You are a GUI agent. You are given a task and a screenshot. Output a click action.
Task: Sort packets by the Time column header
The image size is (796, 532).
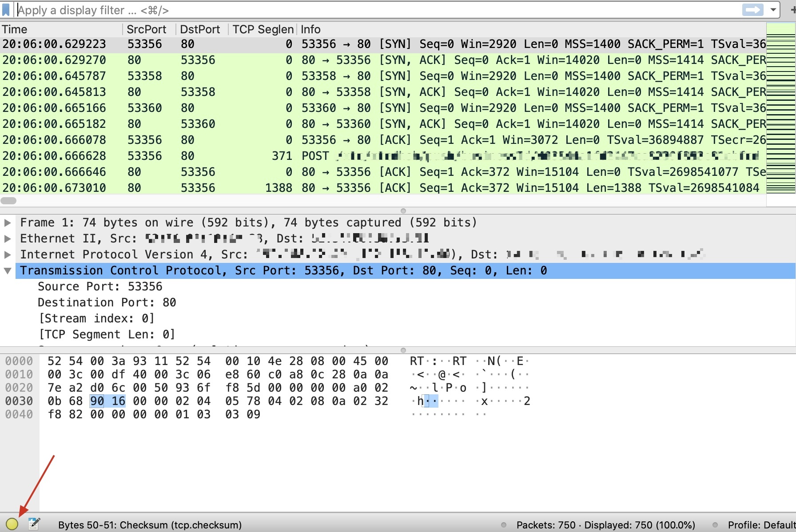[15, 29]
